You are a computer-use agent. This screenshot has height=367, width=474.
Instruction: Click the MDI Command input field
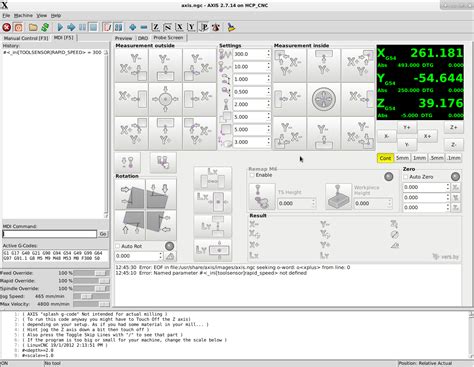click(x=50, y=234)
